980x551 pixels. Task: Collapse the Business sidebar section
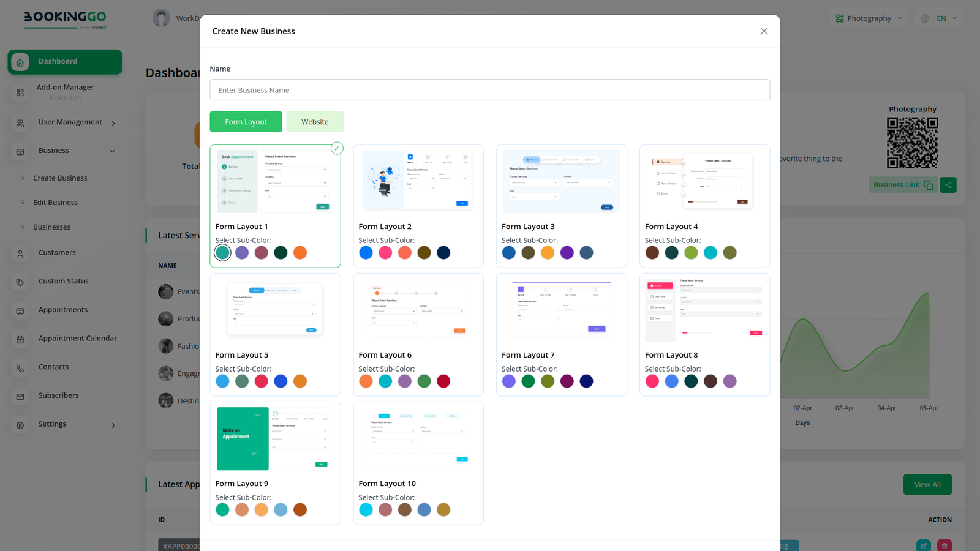point(112,151)
